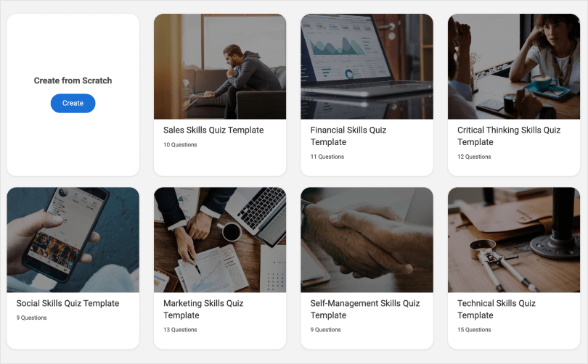Click the Self-Management Skills Quiz Template title
The image size is (588, 364).
point(365,310)
